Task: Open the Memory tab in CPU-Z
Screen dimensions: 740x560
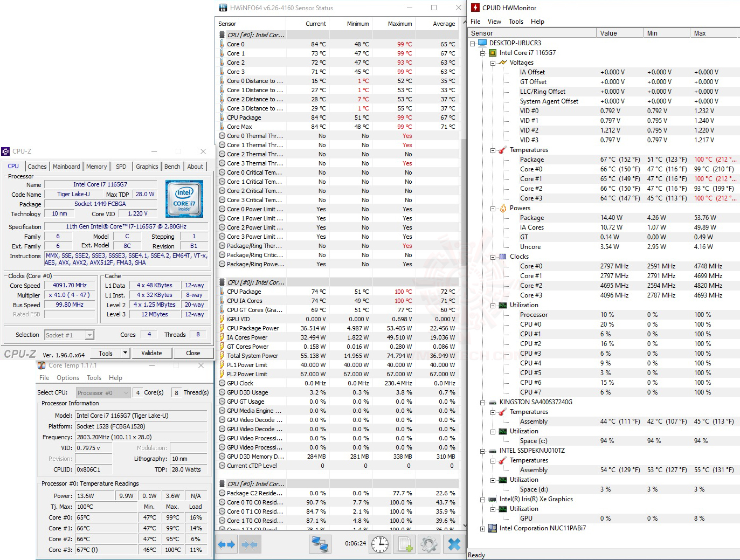Action: point(96,167)
